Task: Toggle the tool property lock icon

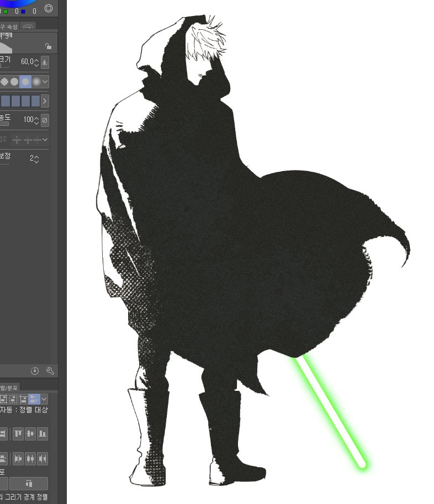Action: pos(48,46)
